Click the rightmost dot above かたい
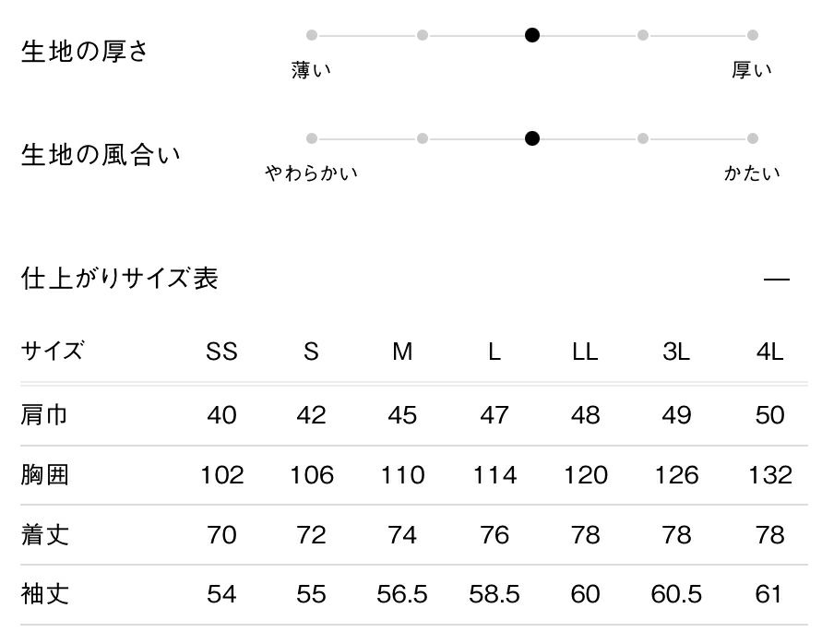Image resolution: width=834 pixels, height=644 pixels. tap(753, 138)
